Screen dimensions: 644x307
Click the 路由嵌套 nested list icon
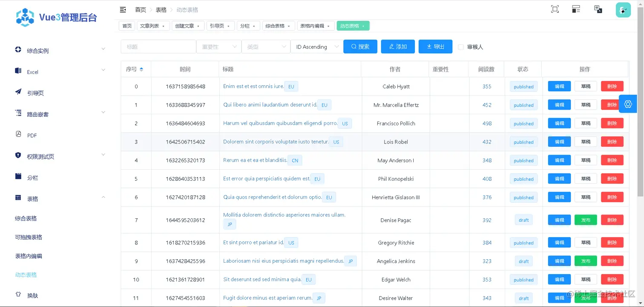click(18, 113)
